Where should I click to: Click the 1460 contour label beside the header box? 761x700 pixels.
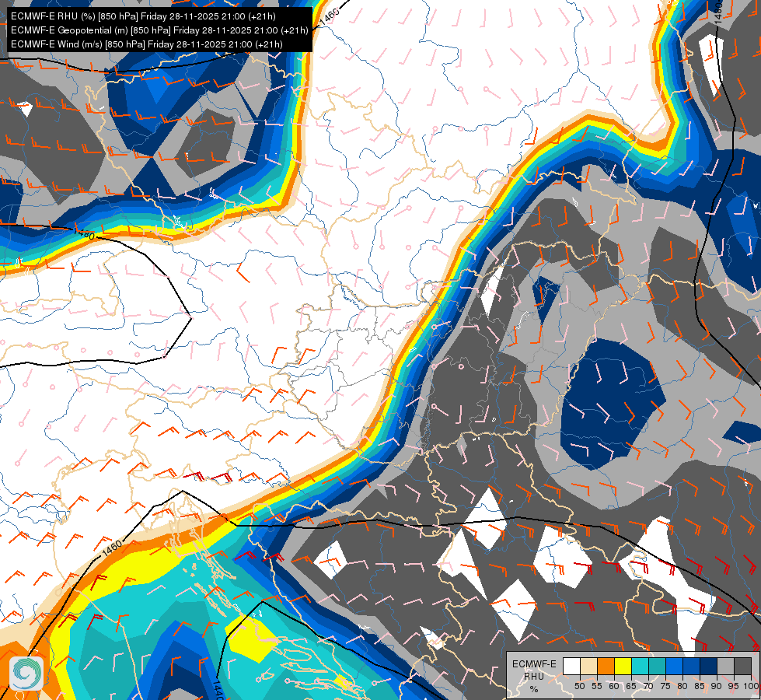point(329,16)
